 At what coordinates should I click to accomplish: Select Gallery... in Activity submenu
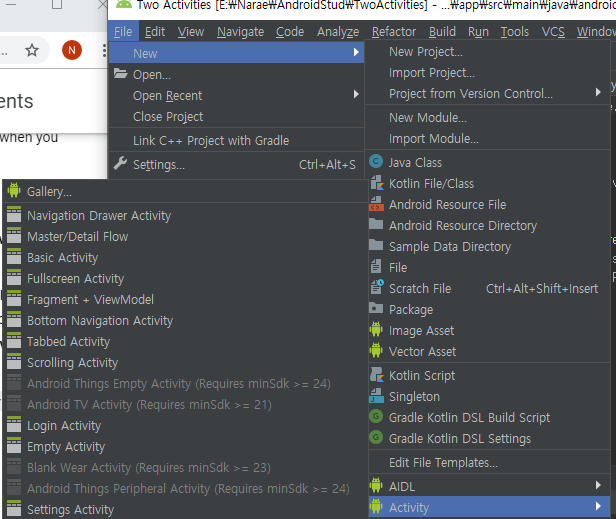pos(185,192)
